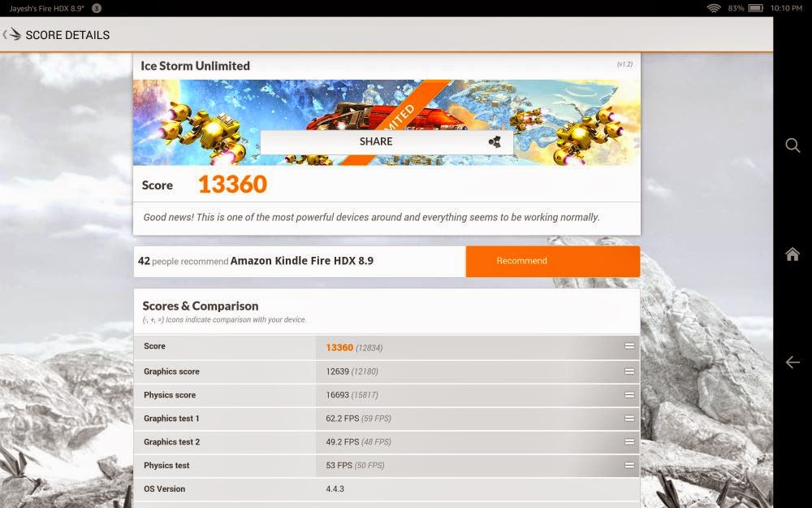Select the Graphics test 1 label
Viewport: 812px width, 508px height.
[171, 419]
